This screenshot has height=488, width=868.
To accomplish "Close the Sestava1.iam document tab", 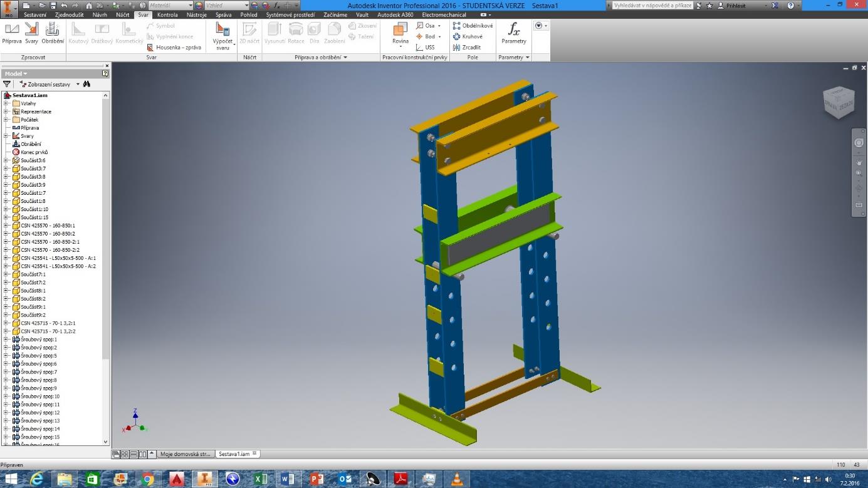I will [x=254, y=454].
